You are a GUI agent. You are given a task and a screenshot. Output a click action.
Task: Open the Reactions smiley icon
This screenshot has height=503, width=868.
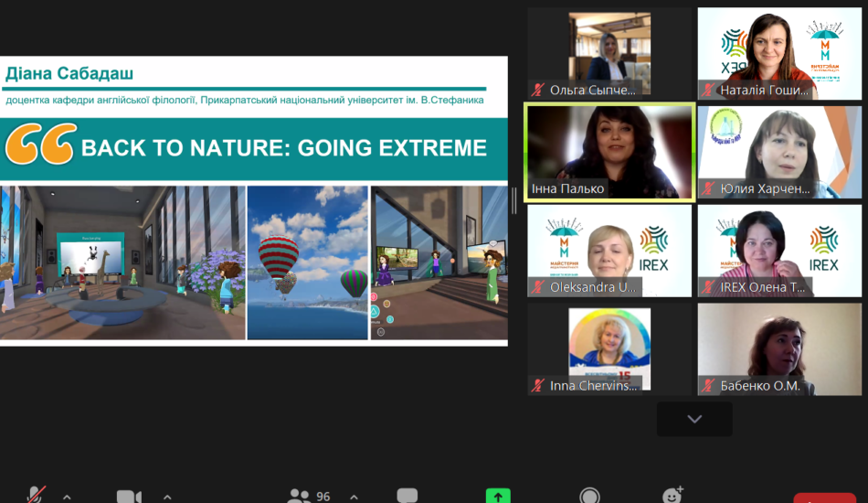(x=673, y=495)
